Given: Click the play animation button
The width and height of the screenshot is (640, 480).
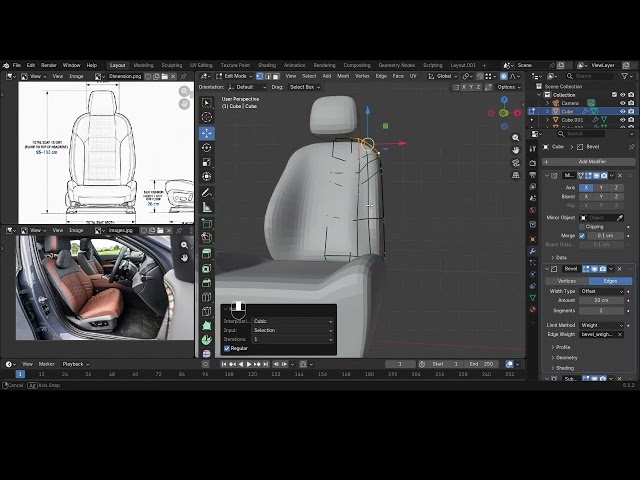Looking at the screenshot, I should point(249,364).
